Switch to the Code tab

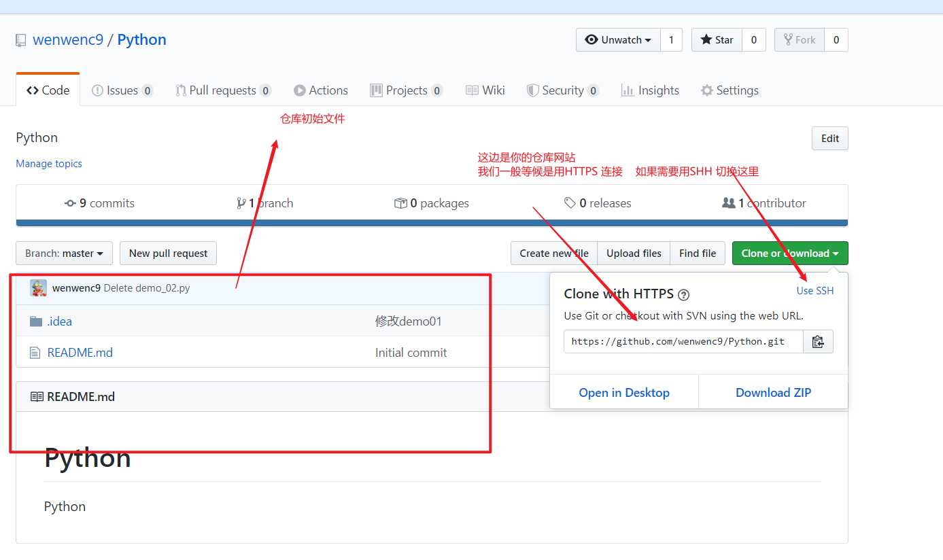pyautogui.click(x=48, y=90)
